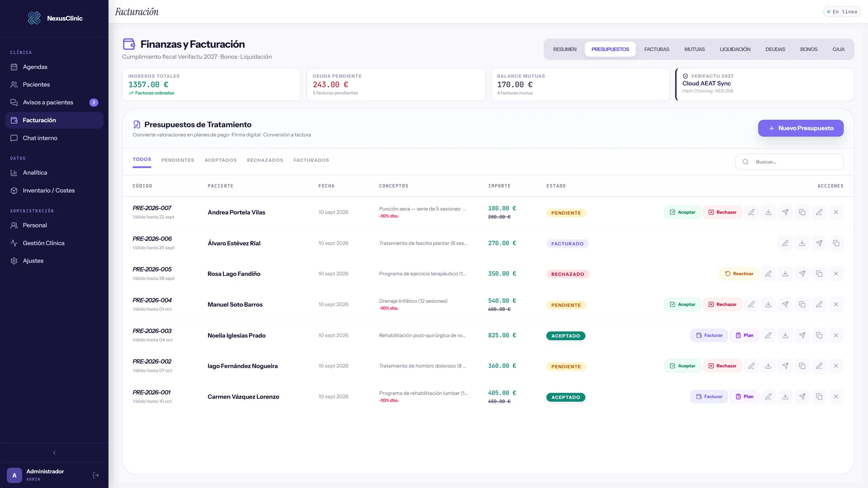Open the Caja tab

pos(838,49)
